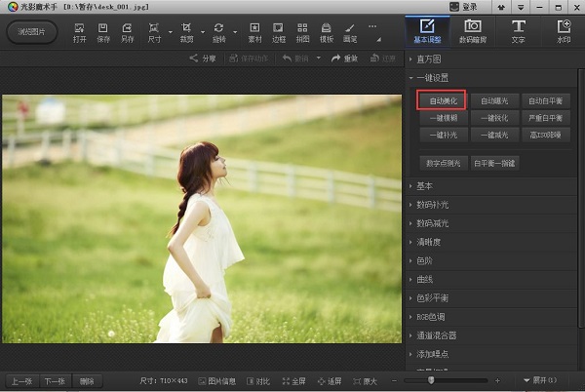Switch to the 文字 (Text) tab

(x=518, y=30)
